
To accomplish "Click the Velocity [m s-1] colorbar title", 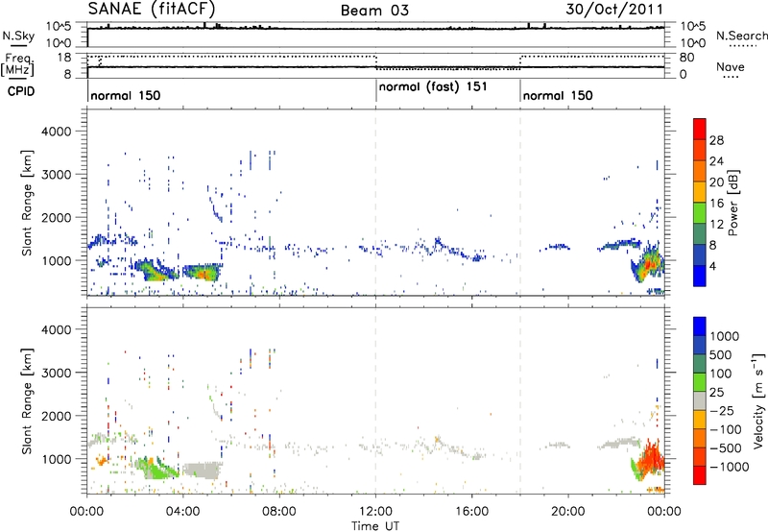I will (x=758, y=400).
